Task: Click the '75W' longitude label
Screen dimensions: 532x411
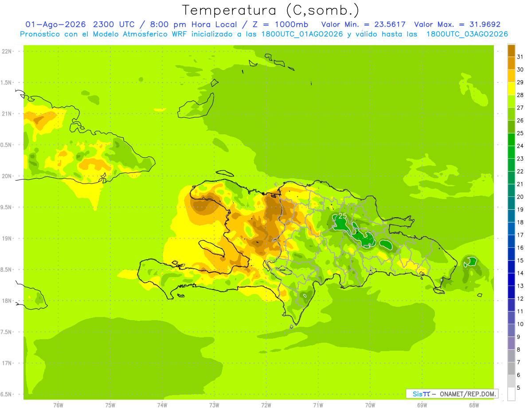Action: pos(110,406)
